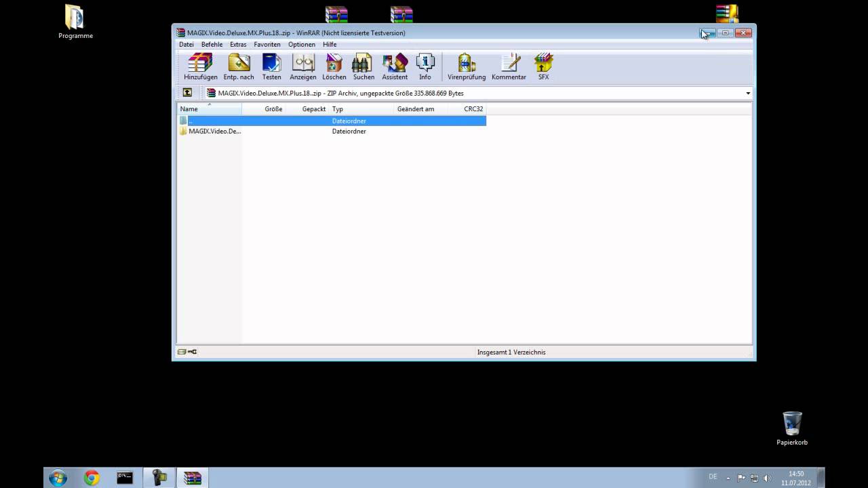This screenshot has width=868, height=488.
Task: Click the SFX toolbar icon
Action: tap(543, 67)
